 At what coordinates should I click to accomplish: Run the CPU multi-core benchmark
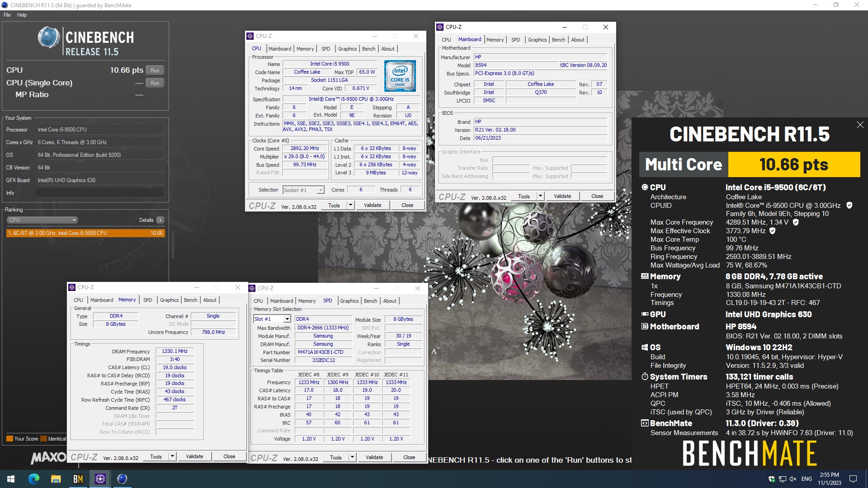point(155,70)
